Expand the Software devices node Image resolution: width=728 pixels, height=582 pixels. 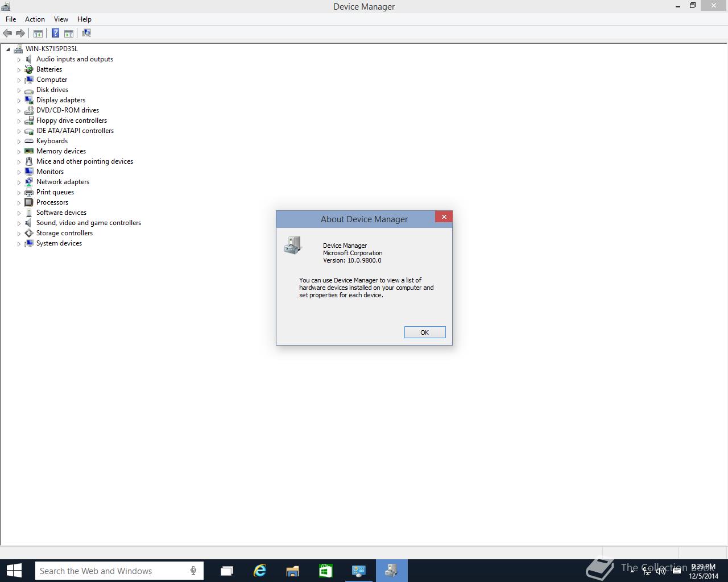click(x=19, y=213)
